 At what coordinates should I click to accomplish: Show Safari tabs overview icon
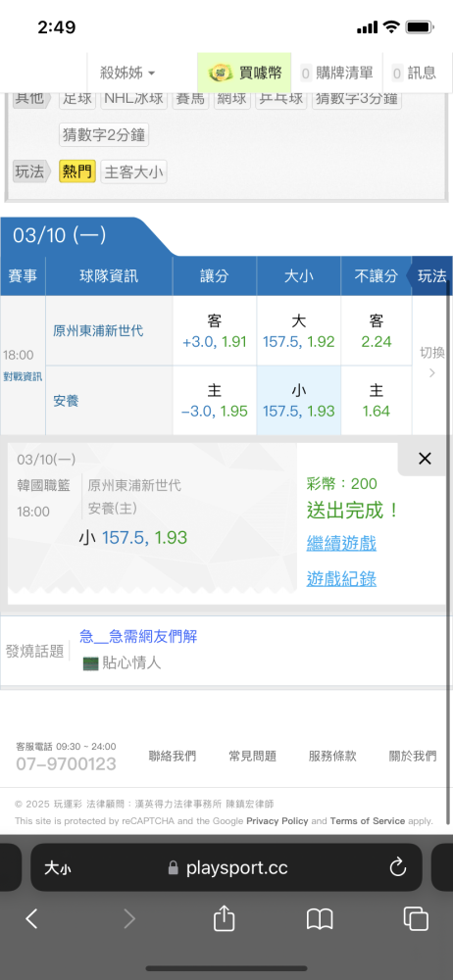(x=416, y=918)
